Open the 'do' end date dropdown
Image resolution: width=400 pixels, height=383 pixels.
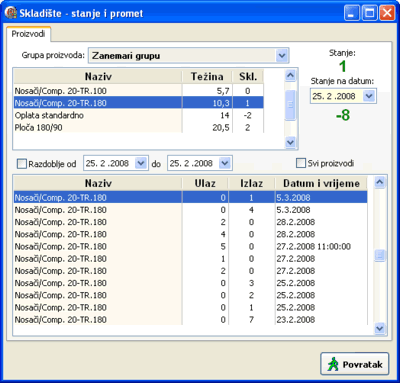225,163
